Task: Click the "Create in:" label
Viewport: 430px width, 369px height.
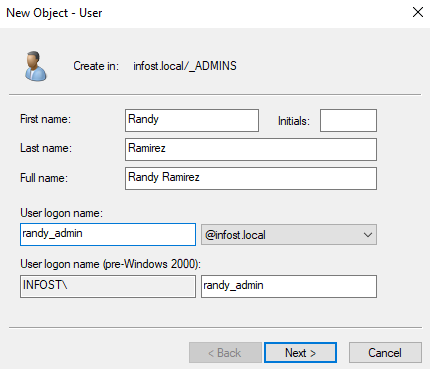Action: [x=96, y=66]
